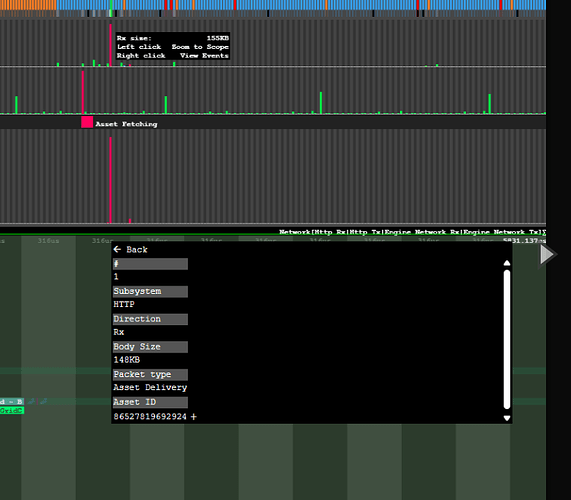Select the 'Asset Delivery' packet type value
The height and width of the screenshot is (500, 571).
coord(150,387)
